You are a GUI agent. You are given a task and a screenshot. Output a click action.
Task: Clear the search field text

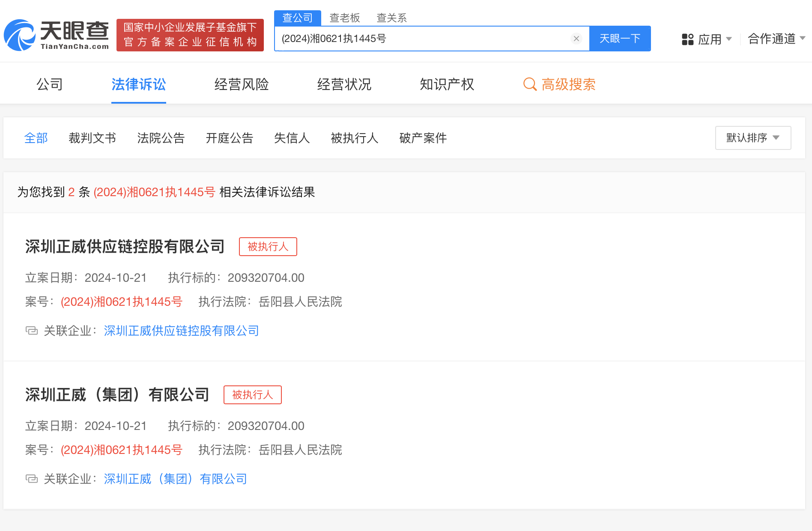(x=576, y=39)
